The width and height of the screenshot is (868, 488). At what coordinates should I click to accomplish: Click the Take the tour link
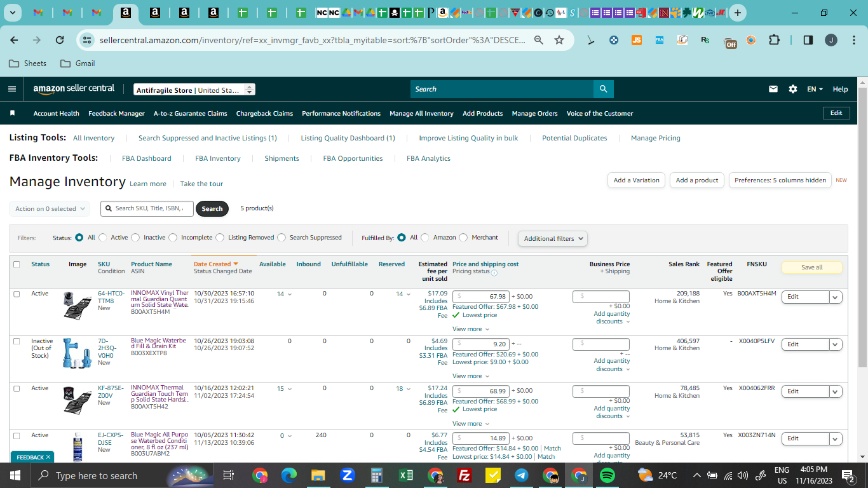(x=201, y=184)
